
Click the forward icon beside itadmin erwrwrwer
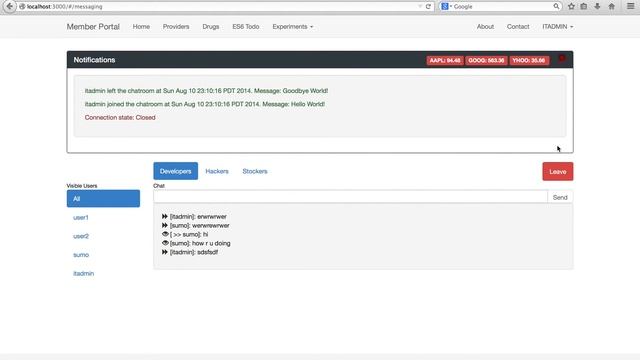pos(164,216)
